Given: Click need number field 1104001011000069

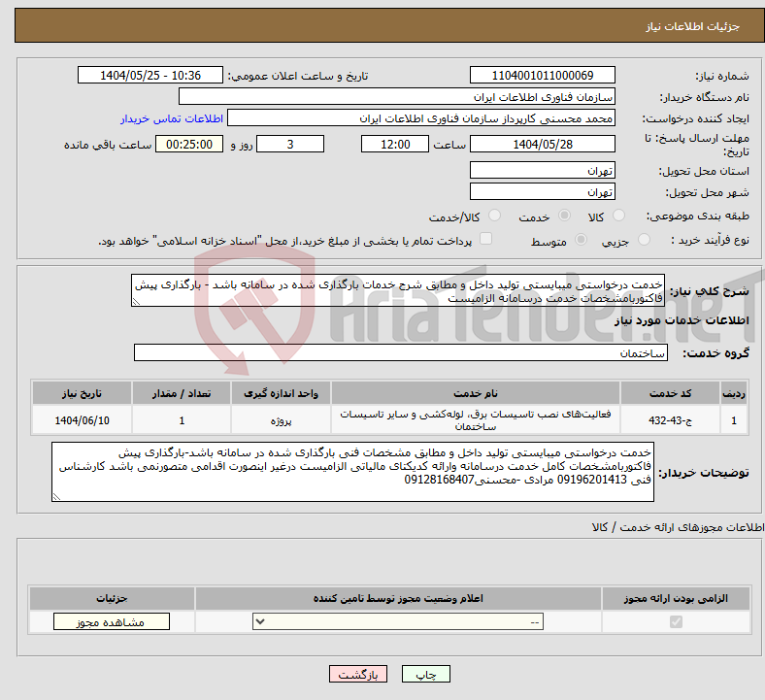Looking at the screenshot, I should click(x=542, y=75).
